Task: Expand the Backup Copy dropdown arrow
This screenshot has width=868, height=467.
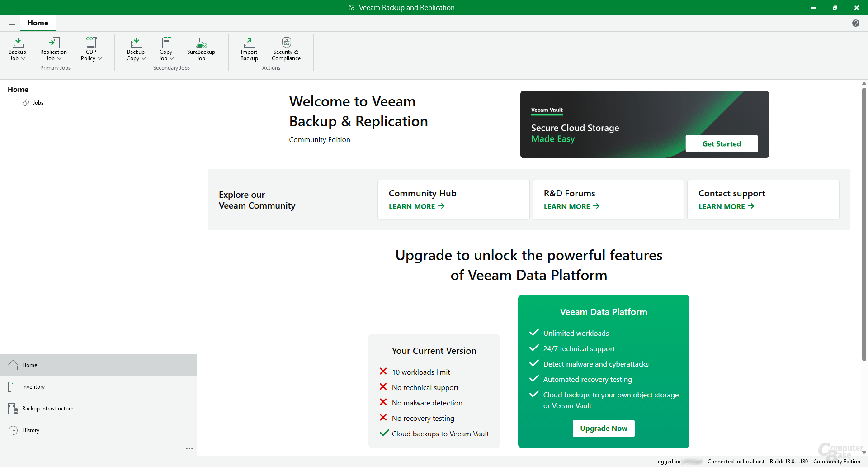Action: pyautogui.click(x=144, y=58)
